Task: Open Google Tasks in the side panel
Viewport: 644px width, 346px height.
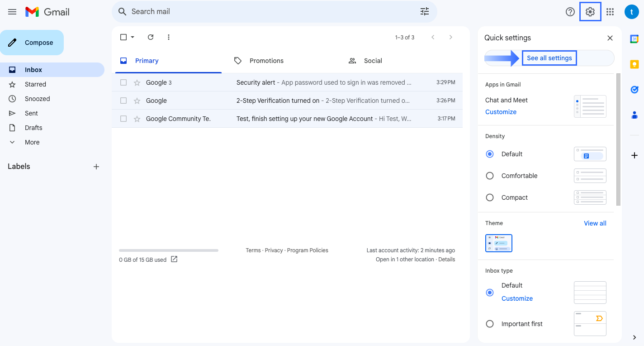Action: pos(634,90)
